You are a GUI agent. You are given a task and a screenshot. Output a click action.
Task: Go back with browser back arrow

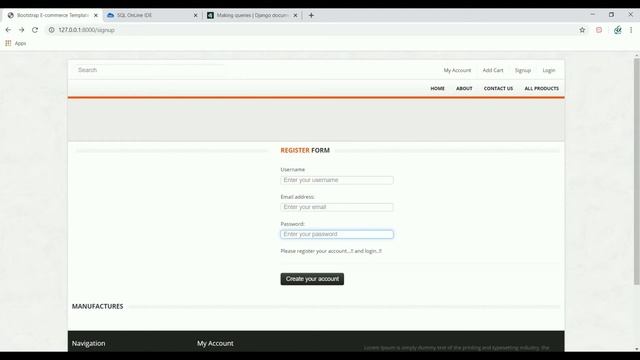click(8, 30)
